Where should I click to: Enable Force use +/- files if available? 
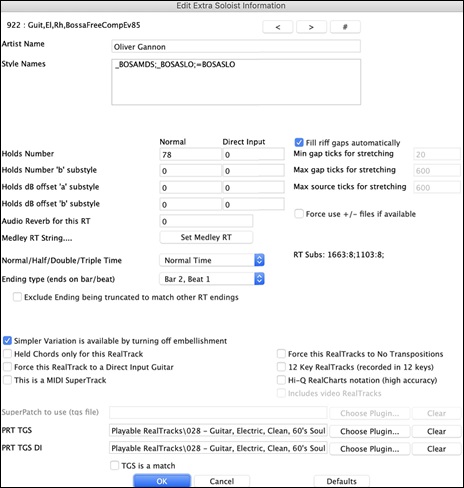(x=299, y=214)
